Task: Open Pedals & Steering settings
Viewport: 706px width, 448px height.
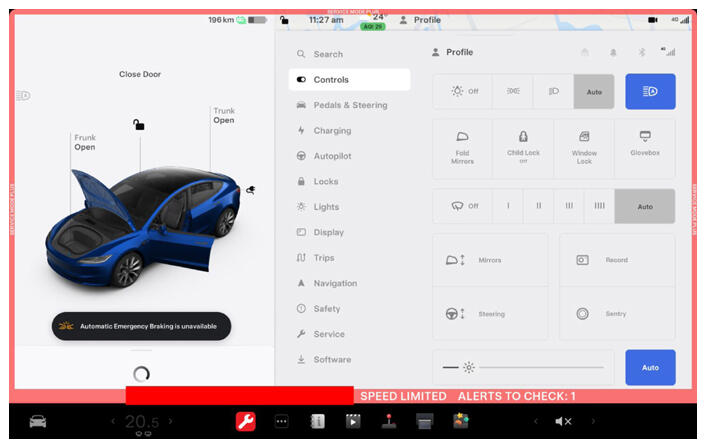Action: tap(349, 105)
